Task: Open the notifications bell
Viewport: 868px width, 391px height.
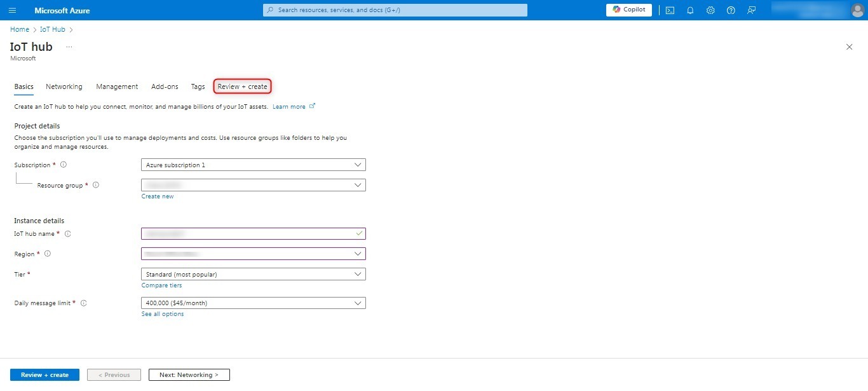Action: [x=690, y=10]
